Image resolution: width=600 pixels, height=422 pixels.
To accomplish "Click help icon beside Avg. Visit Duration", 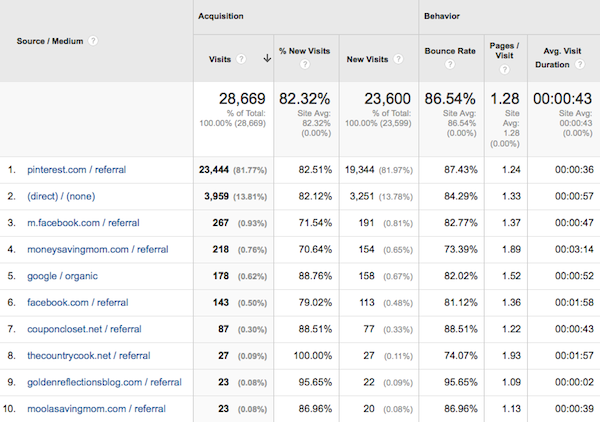I will pyautogui.click(x=579, y=65).
